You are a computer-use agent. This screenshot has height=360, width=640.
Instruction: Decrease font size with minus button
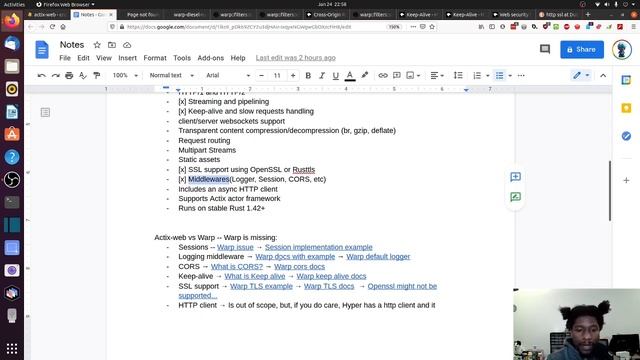(262, 76)
